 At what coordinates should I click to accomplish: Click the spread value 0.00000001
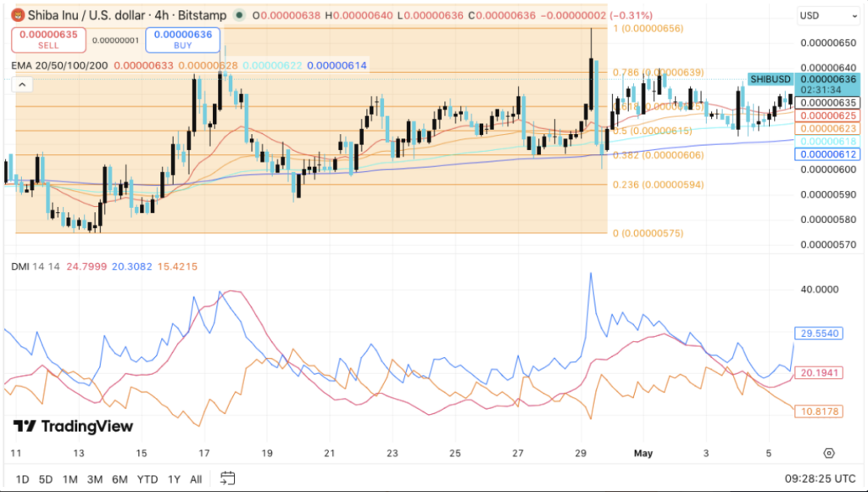click(115, 41)
